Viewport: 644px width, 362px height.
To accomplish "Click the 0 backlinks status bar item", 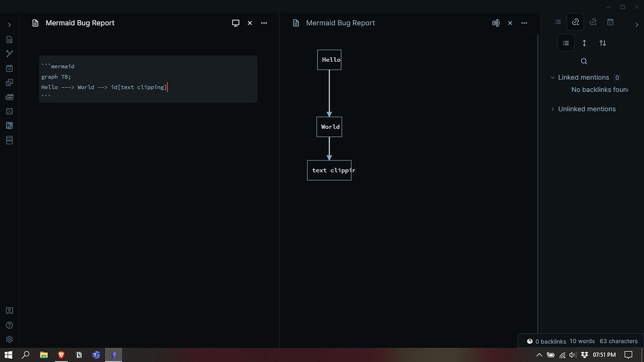I will point(547,341).
